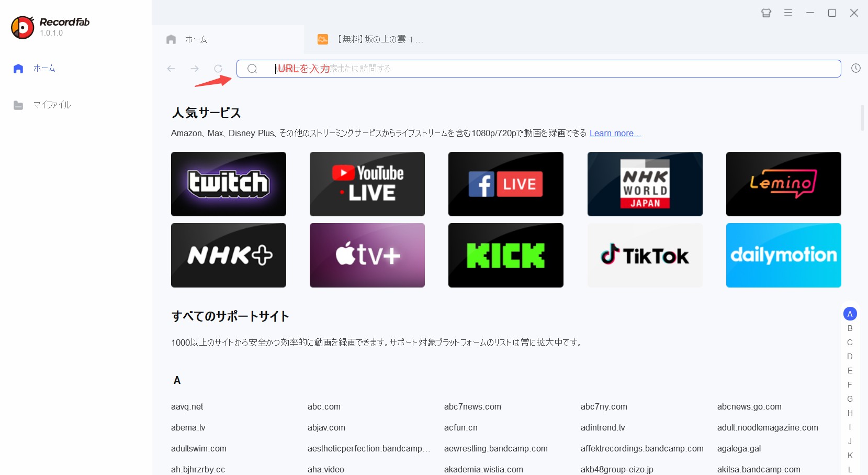Maximize the RecordFab window
The image size is (868, 475).
pyautogui.click(x=832, y=13)
